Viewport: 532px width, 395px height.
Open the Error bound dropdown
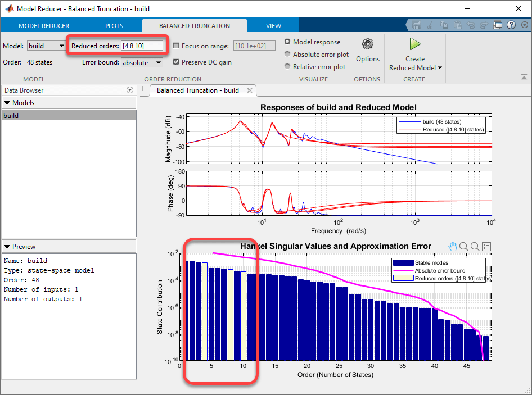pos(142,63)
